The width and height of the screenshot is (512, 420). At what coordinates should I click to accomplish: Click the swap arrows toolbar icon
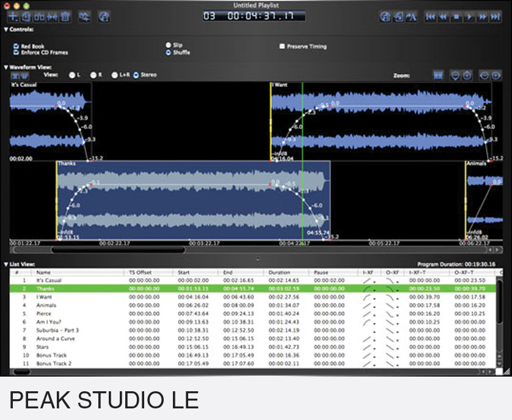tap(84, 17)
